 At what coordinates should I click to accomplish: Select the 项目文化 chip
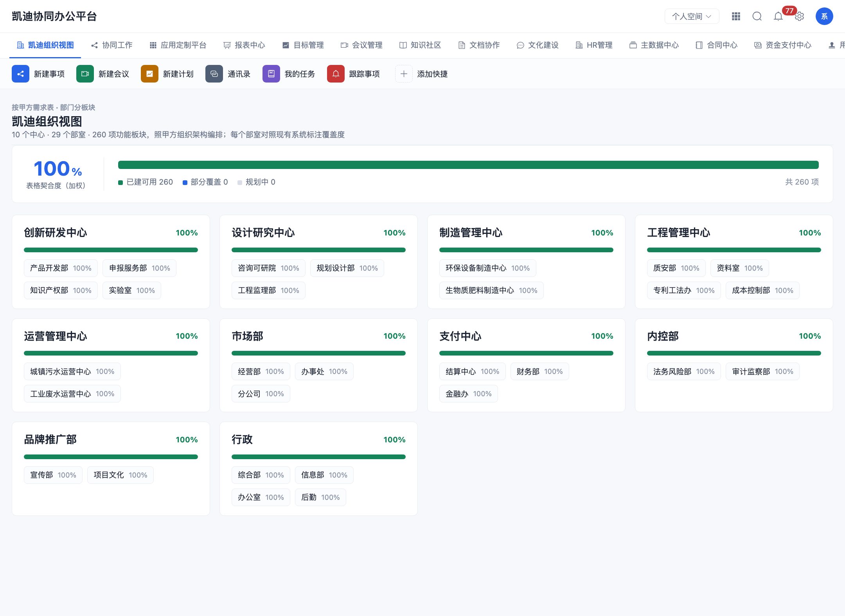[120, 475]
